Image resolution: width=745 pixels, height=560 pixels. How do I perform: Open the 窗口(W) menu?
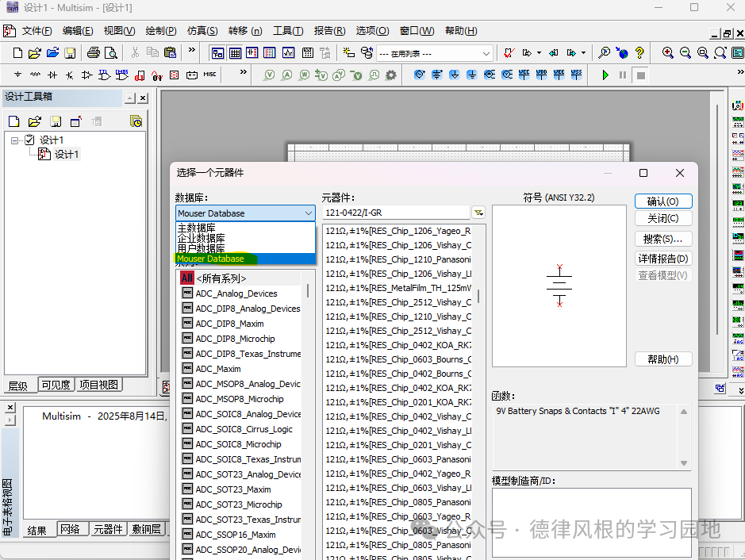417,31
